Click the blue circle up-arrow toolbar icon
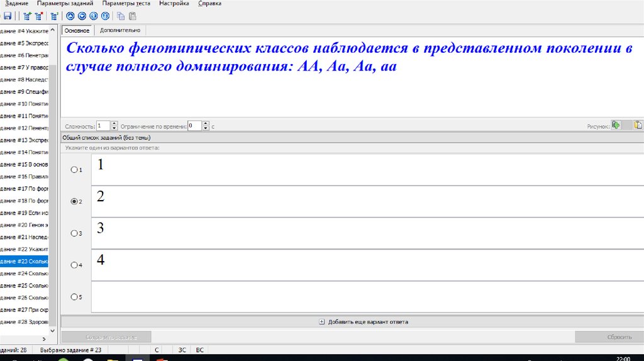Viewport: 644px width, 361px height. pyautogui.click(x=70, y=16)
